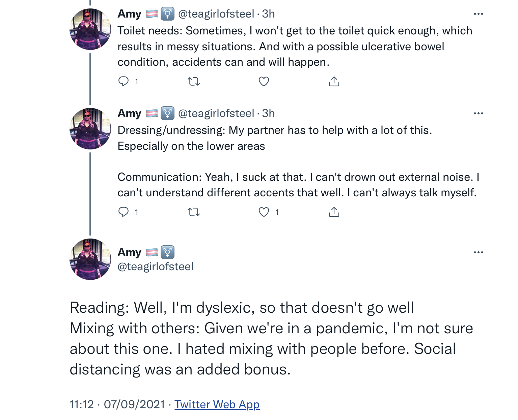
Task: Click the 11:12 · 07/09/2021 timestamp
Action: [x=117, y=404]
